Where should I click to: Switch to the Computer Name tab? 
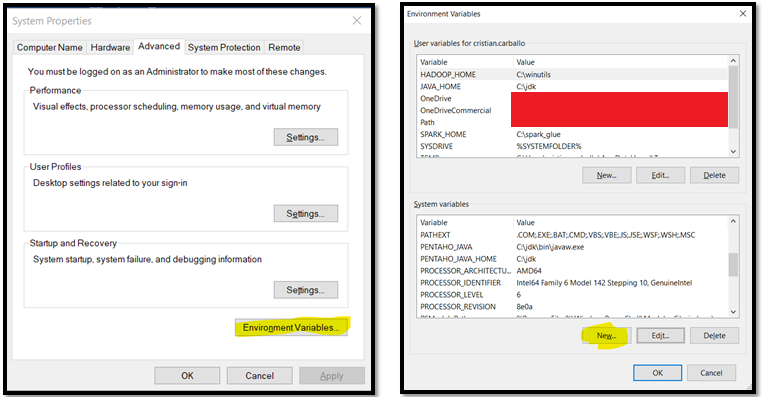coord(50,47)
